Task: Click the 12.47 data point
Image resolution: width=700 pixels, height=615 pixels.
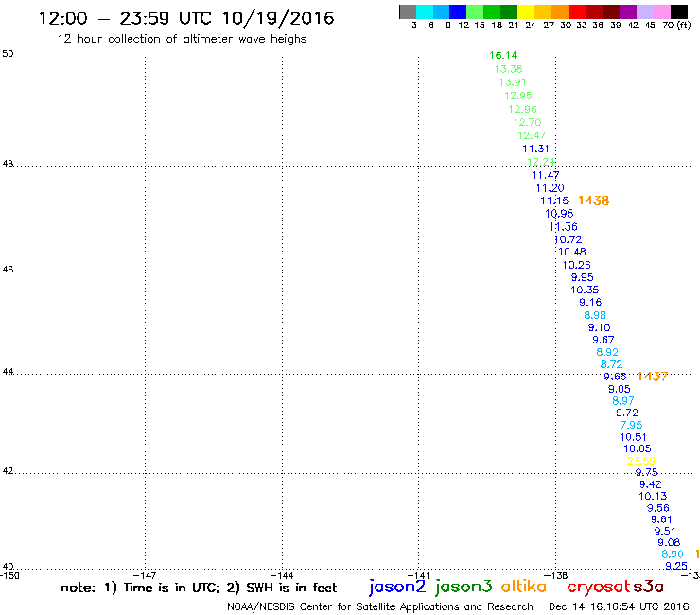Action: click(532, 135)
